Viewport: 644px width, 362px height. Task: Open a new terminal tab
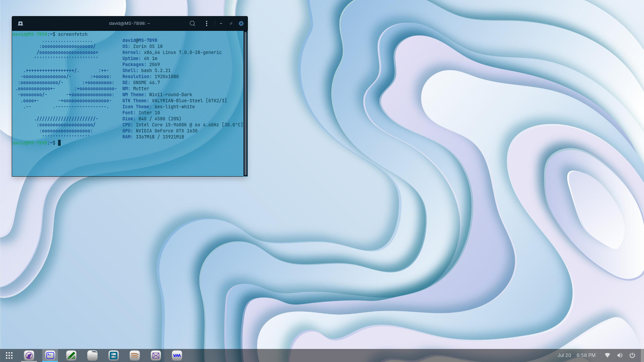(20, 23)
